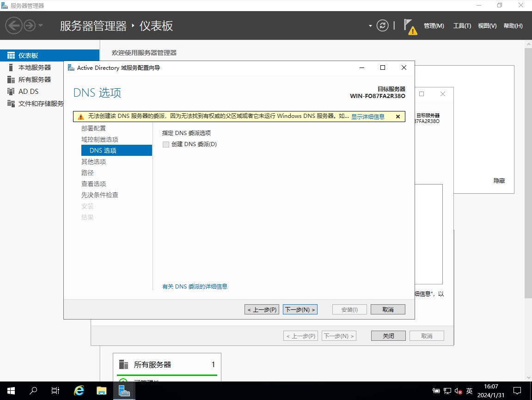This screenshot has width=532, height=400.
Task: Click the 下一步(N) next button
Action: pyautogui.click(x=300, y=309)
